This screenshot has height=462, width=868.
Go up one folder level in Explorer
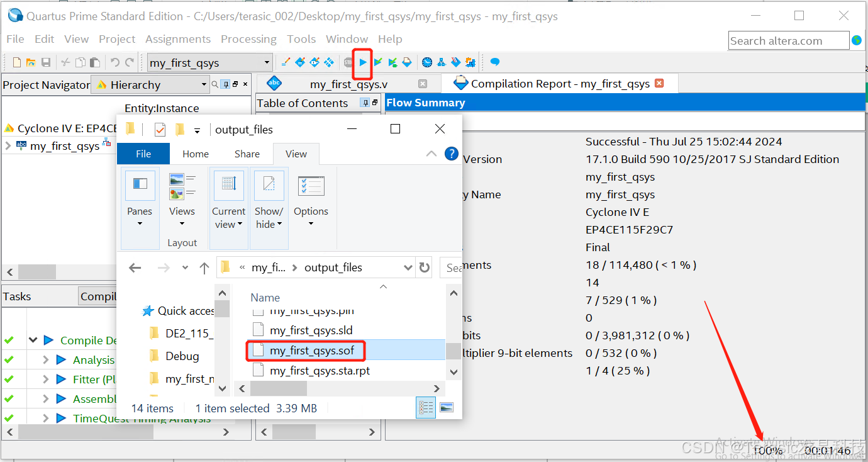204,268
